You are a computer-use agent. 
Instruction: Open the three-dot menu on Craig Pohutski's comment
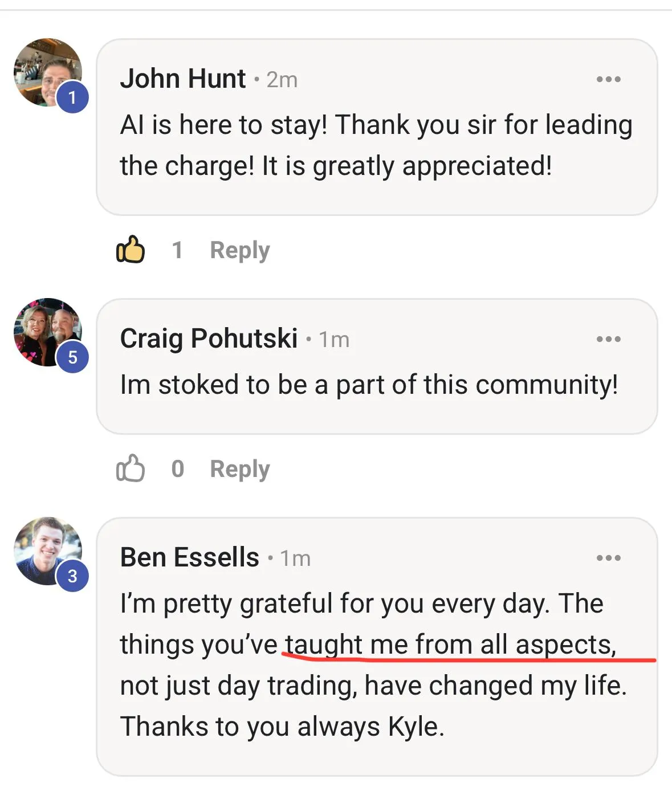click(x=608, y=339)
